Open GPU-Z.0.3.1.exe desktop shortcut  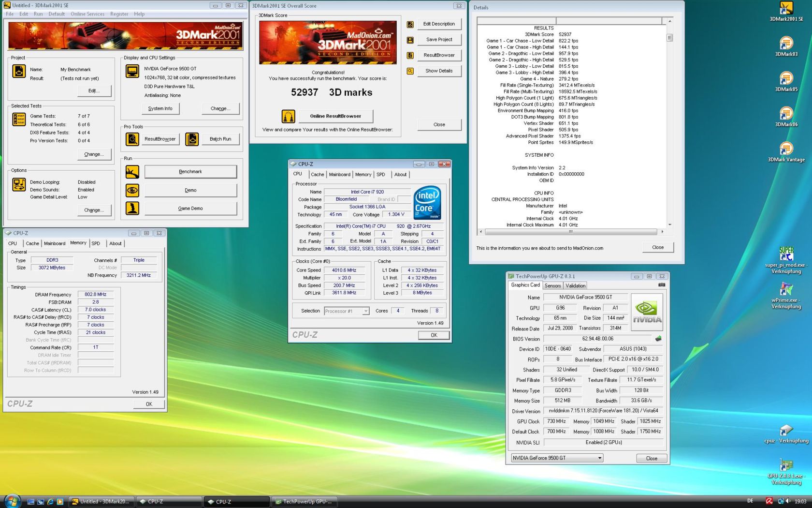[x=786, y=472]
